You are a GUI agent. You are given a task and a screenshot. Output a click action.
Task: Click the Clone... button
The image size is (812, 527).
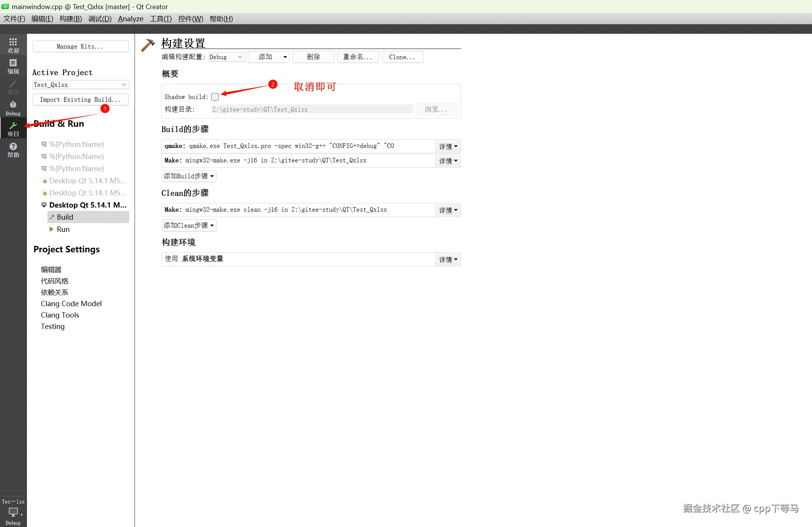[x=402, y=57]
